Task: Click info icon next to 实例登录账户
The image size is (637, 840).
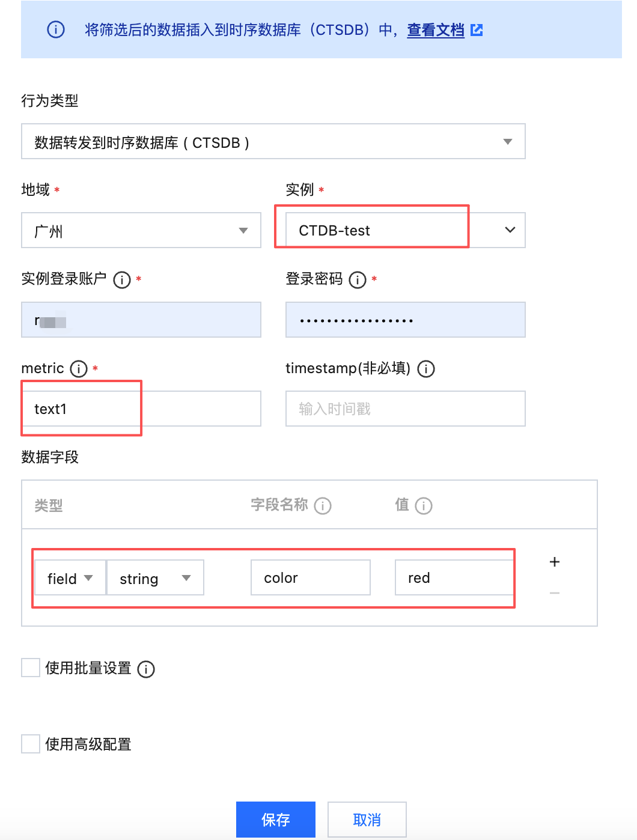Action: click(x=122, y=280)
